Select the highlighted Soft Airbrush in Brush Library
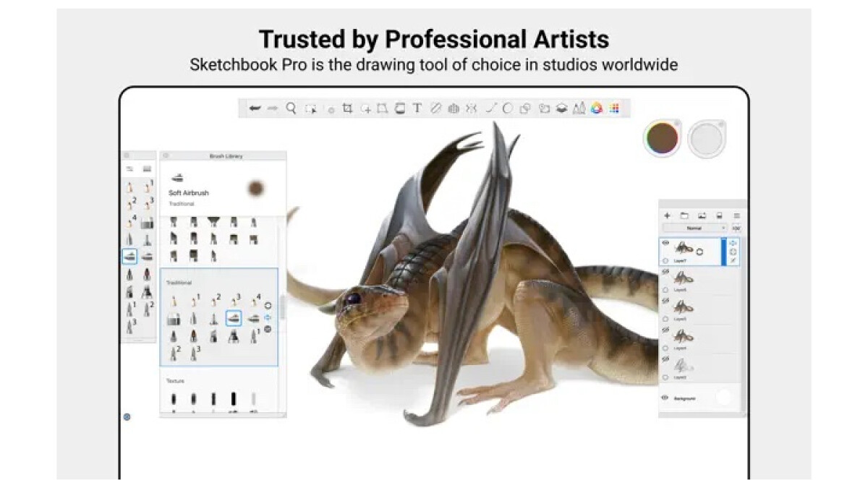868x488 pixels. [233, 317]
